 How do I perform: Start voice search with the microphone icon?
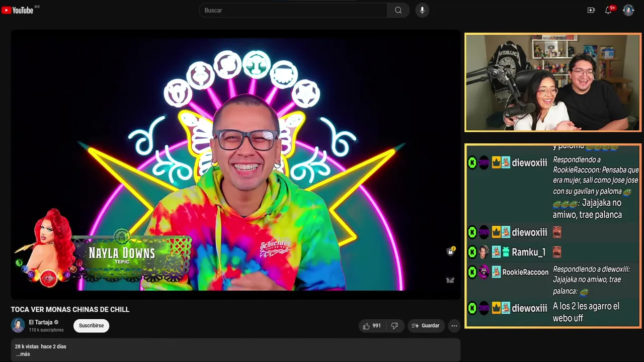(422, 10)
